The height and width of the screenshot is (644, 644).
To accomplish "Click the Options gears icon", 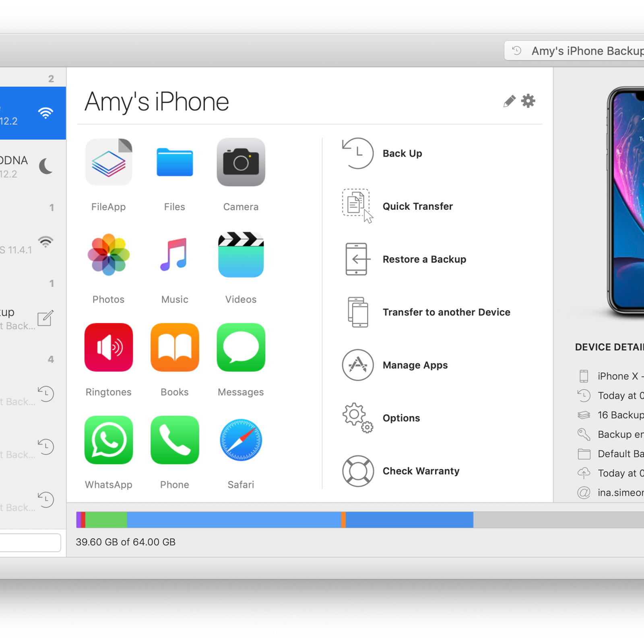I will click(357, 418).
